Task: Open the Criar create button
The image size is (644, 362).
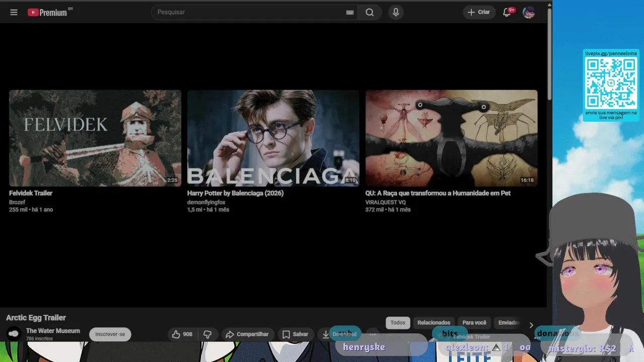Action: pos(478,12)
